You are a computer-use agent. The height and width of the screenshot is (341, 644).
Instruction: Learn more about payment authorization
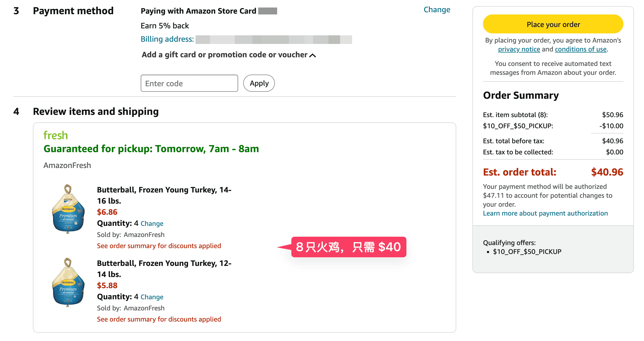point(545,213)
